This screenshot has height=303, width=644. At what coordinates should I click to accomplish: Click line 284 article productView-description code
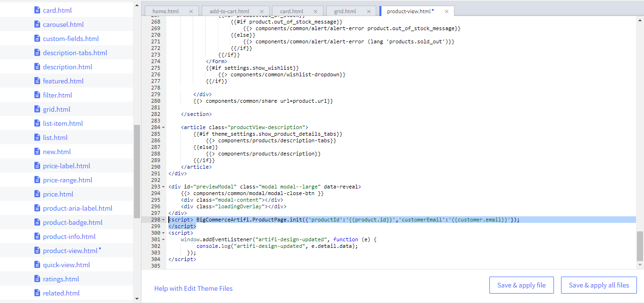[x=245, y=127]
